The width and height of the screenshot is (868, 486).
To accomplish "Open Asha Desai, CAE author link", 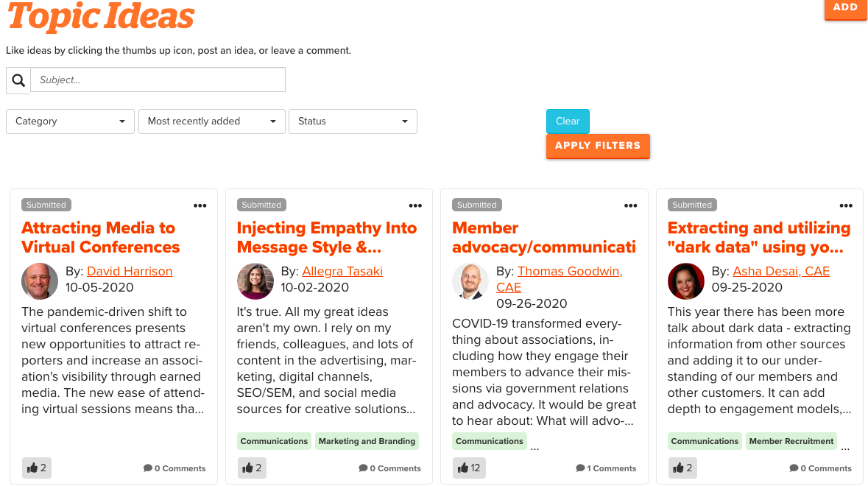I will click(x=781, y=271).
